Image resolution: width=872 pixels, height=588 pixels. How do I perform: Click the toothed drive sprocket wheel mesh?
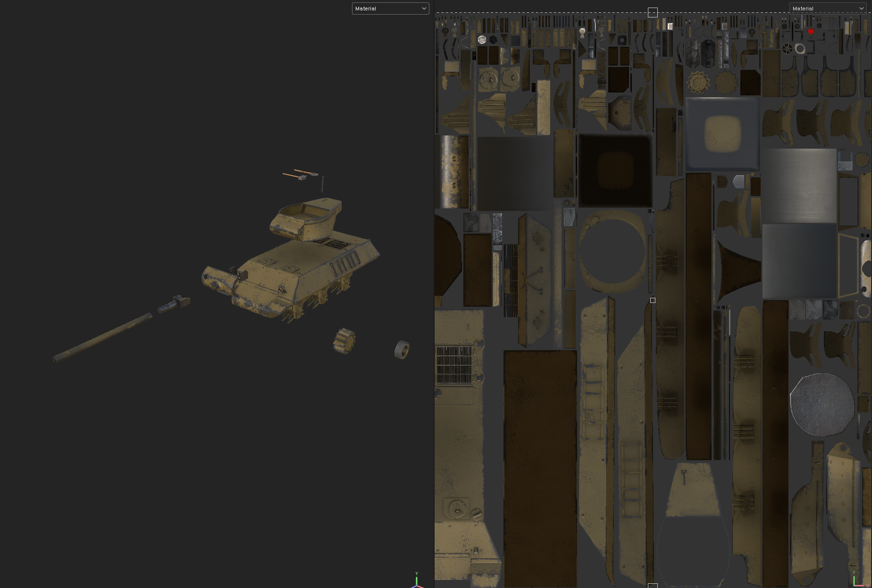(x=344, y=341)
